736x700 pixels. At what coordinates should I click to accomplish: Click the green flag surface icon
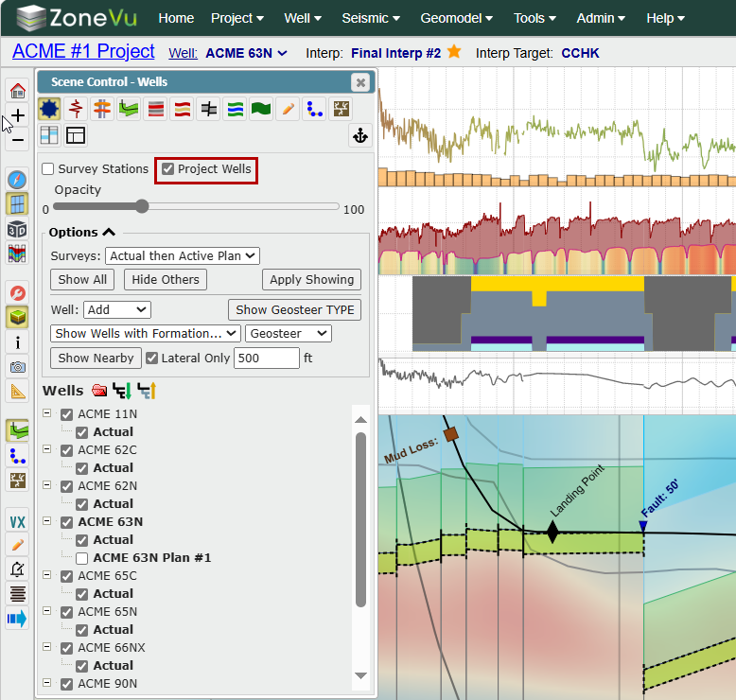pos(261,110)
